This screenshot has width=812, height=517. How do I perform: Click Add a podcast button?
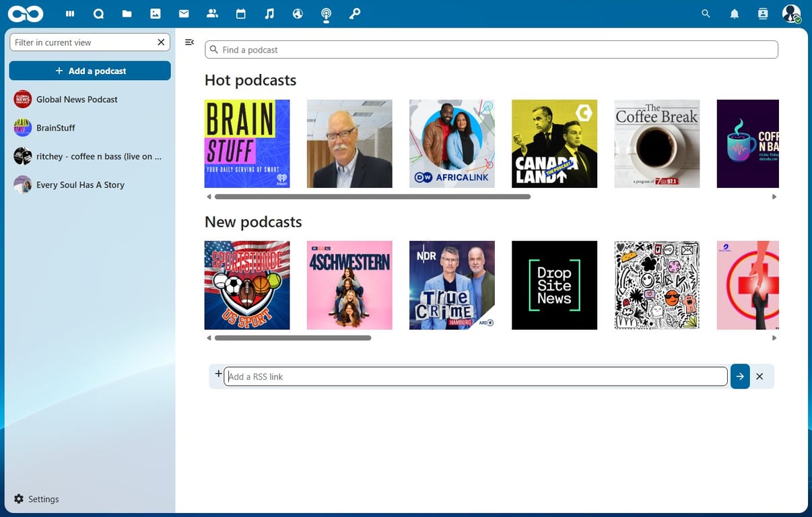(90, 71)
